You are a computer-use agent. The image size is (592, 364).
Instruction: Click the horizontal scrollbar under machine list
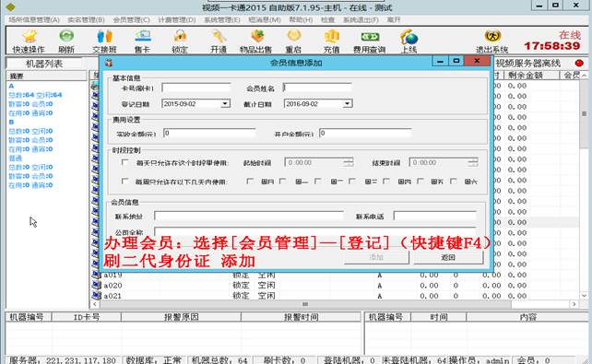305,304
